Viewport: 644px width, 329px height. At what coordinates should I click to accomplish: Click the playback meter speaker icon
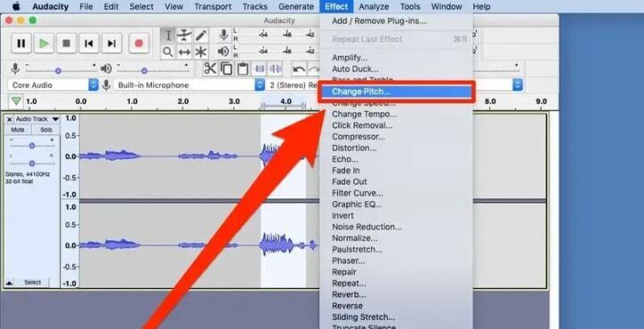click(x=223, y=52)
